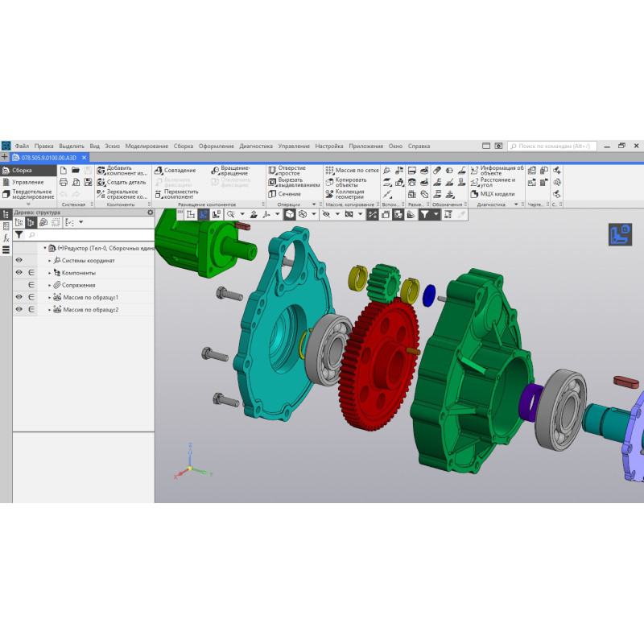Click the MCX model properties icon

(475, 194)
